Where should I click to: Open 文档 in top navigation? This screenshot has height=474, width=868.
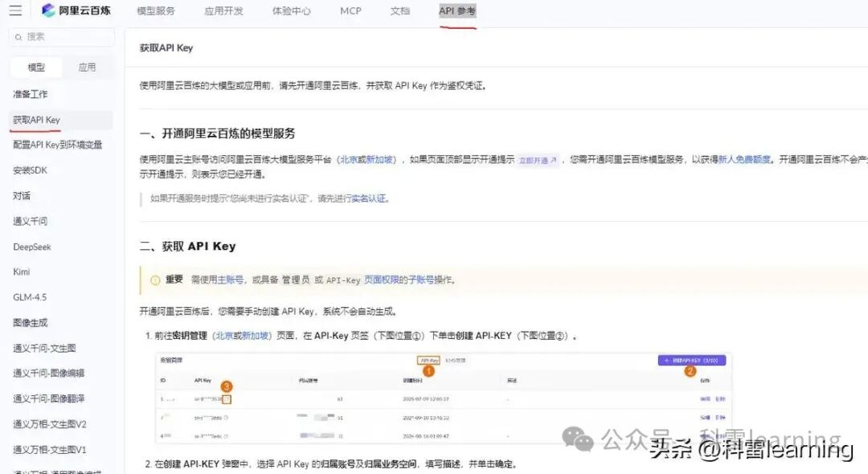(400, 11)
